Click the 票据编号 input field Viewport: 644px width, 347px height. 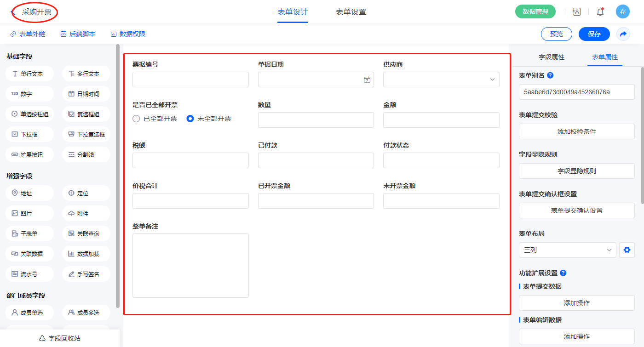[190, 80]
